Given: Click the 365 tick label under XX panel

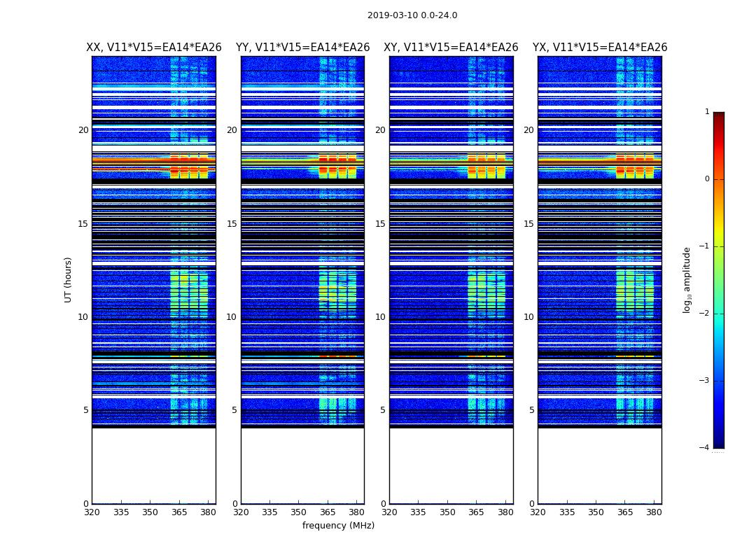Looking at the screenshot, I should (179, 512).
